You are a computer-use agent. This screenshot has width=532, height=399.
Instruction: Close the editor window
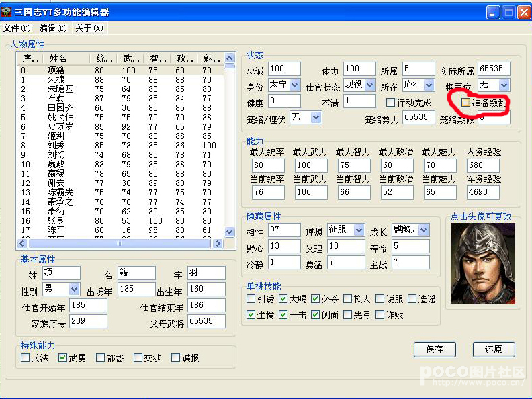click(524, 13)
